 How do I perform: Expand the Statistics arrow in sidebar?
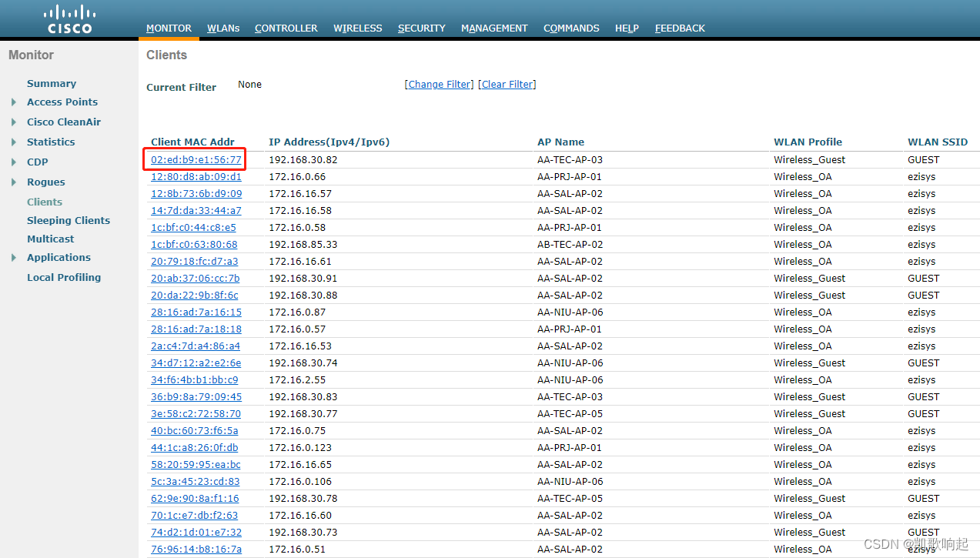[x=13, y=142]
